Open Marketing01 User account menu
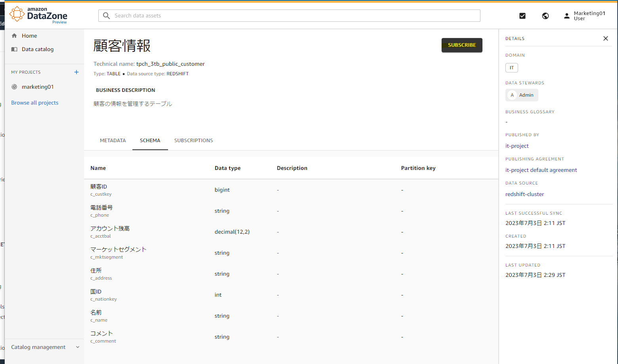The height and width of the screenshot is (364, 618). (585, 16)
